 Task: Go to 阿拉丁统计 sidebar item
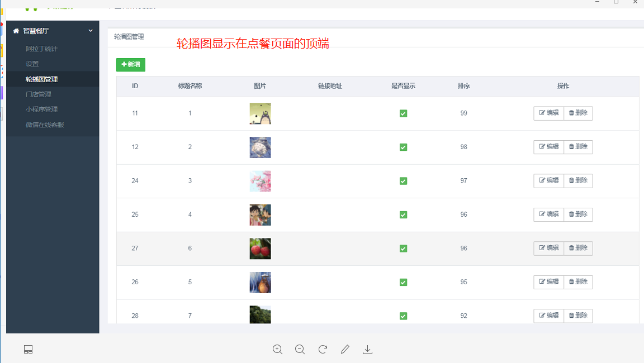click(42, 49)
